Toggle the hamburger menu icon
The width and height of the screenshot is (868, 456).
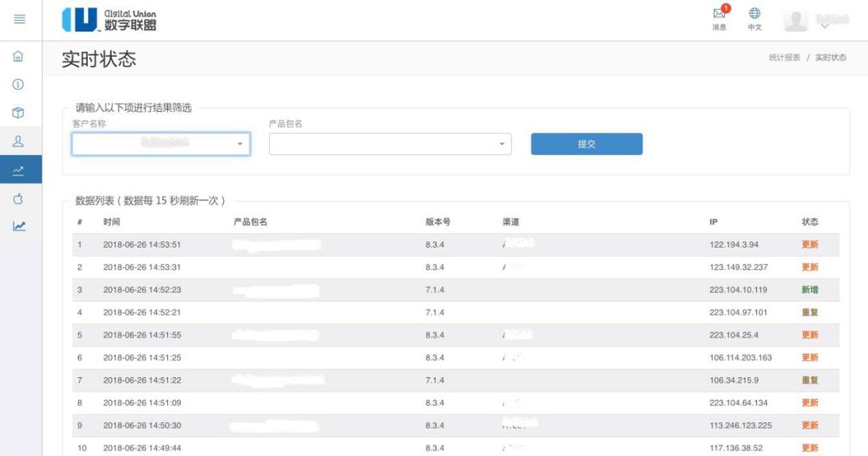[19, 19]
